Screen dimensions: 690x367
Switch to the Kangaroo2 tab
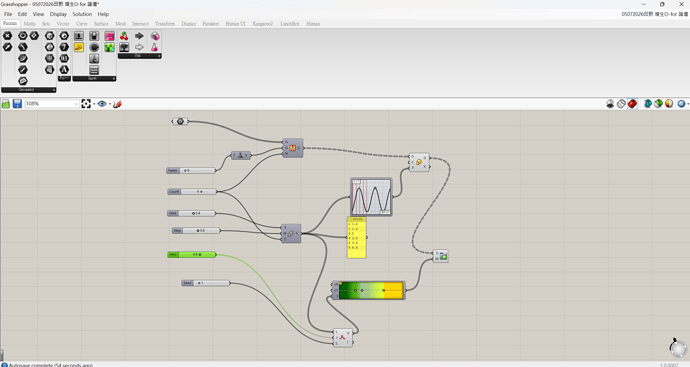(x=263, y=24)
